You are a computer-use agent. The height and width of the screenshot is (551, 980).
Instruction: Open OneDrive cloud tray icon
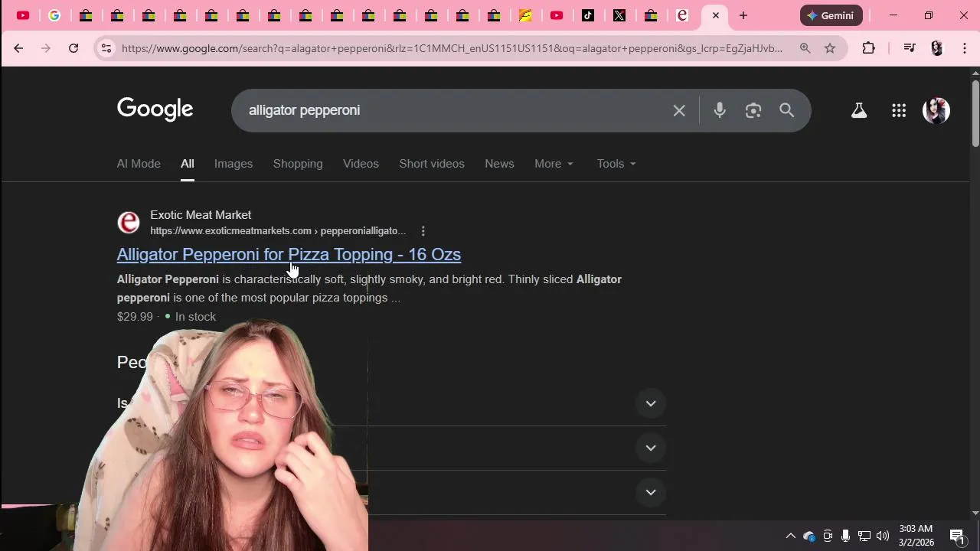coord(809,536)
